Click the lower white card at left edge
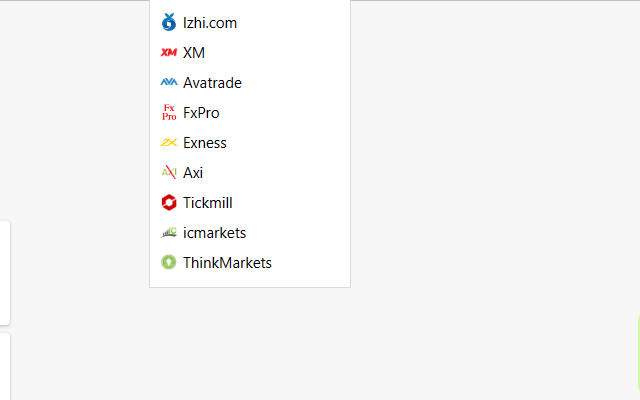 (x=5, y=366)
